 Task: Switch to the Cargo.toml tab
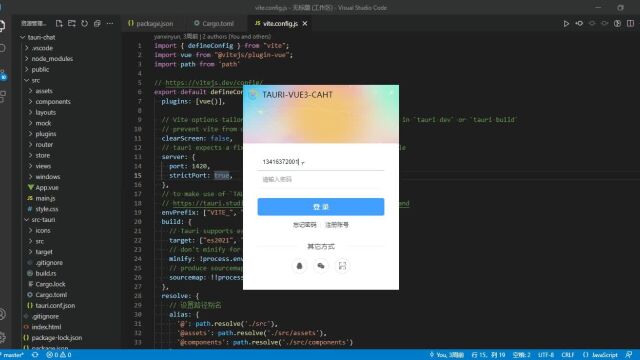[x=214, y=24]
